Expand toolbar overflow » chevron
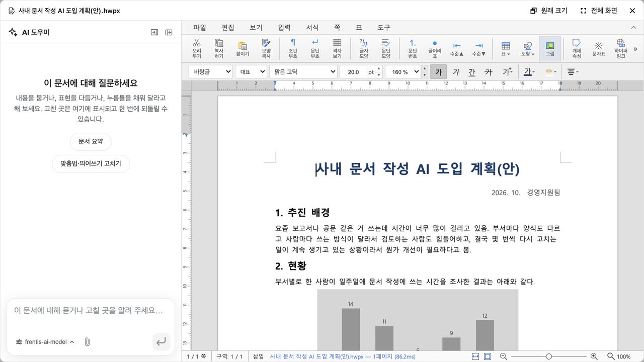Image resolution: width=644 pixels, height=362 pixels. (x=635, y=49)
